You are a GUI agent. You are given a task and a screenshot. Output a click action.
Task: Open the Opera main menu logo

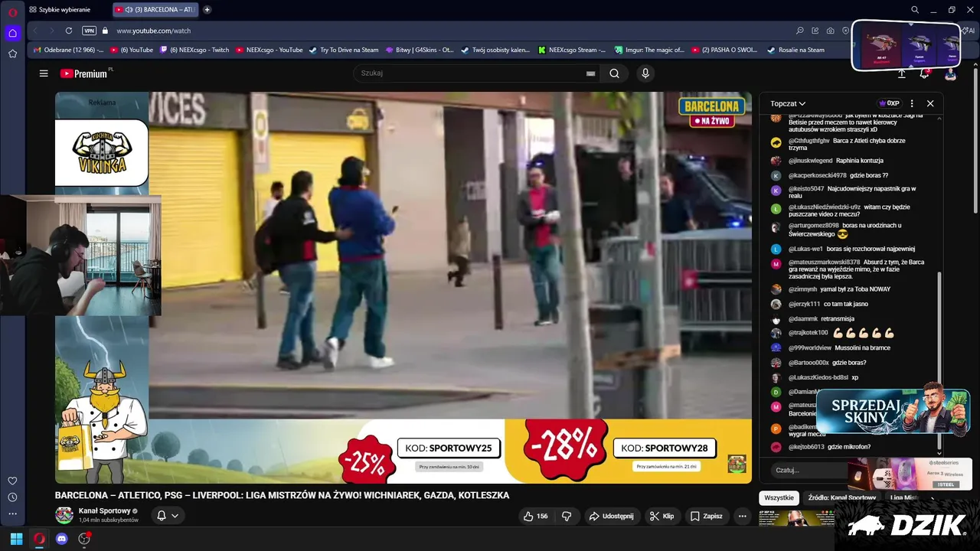(12, 11)
